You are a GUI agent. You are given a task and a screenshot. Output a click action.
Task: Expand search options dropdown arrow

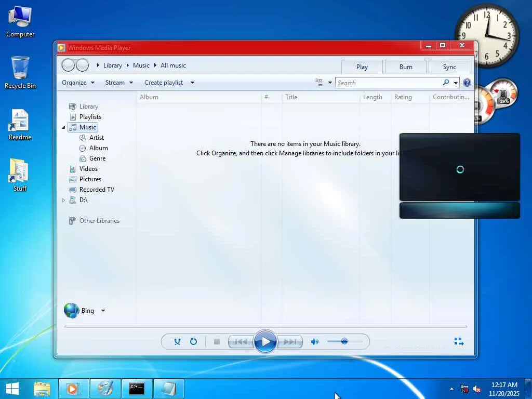click(x=456, y=83)
